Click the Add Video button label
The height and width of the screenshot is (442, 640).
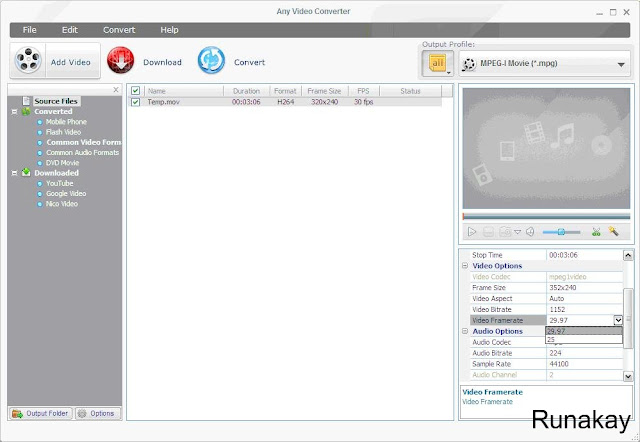click(71, 62)
